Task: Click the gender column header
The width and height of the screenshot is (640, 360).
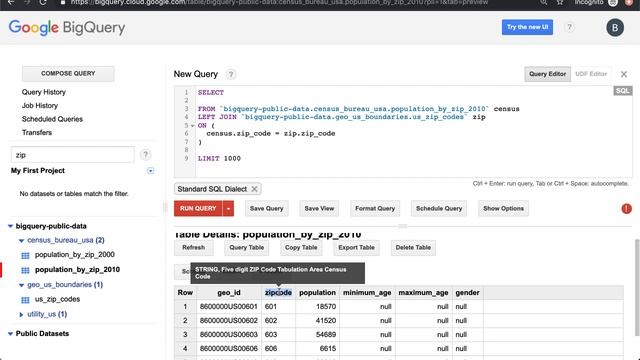Action: [467, 293]
